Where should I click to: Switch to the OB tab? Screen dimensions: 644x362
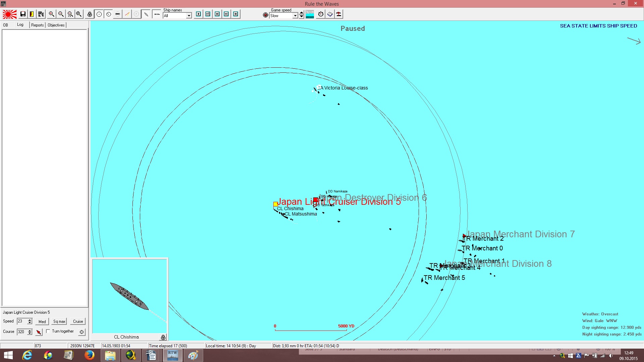(6, 25)
